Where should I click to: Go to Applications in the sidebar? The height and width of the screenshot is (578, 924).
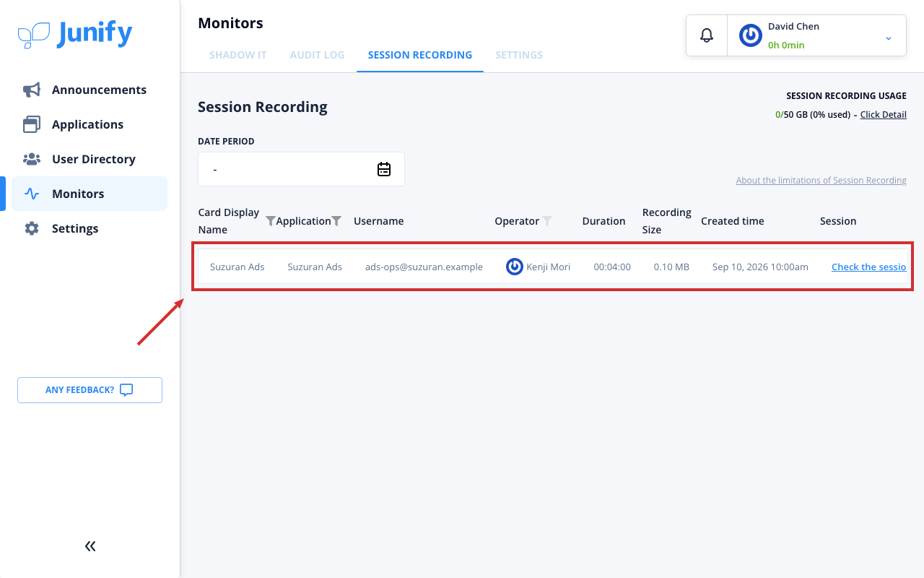click(x=90, y=124)
